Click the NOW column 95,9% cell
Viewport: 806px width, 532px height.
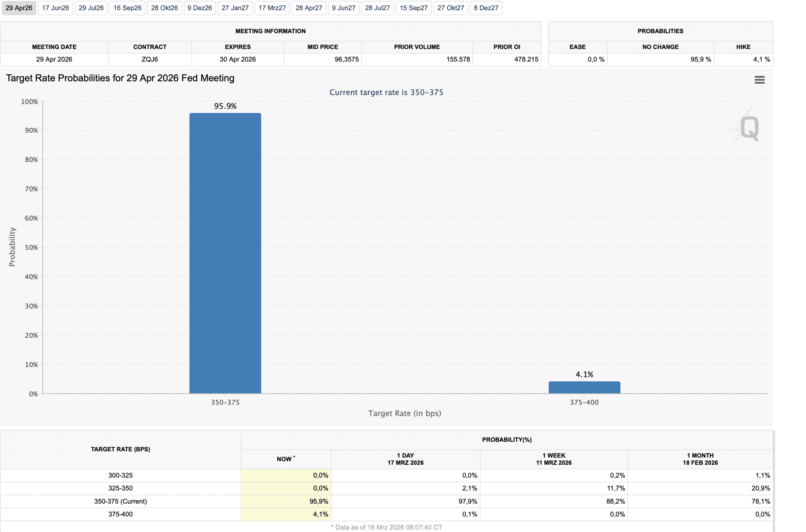pos(286,501)
